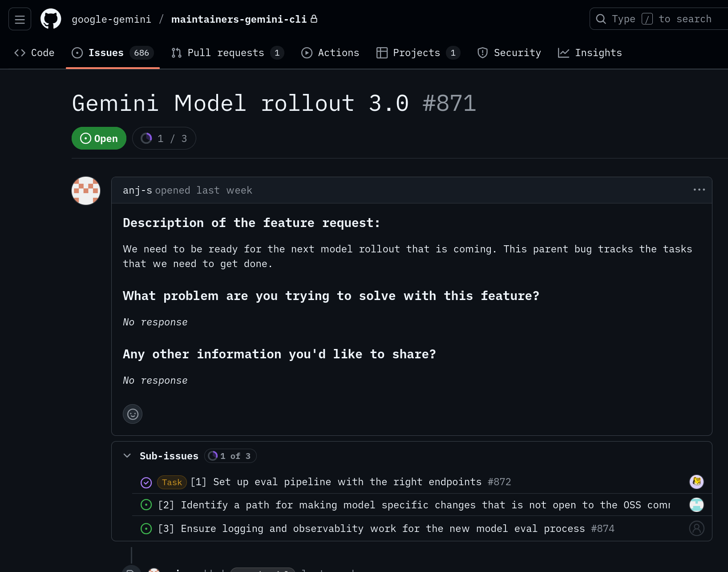Collapse the Sub-issues section chevron
Viewport: 728px width, 572px height.
[x=127, y=456]
